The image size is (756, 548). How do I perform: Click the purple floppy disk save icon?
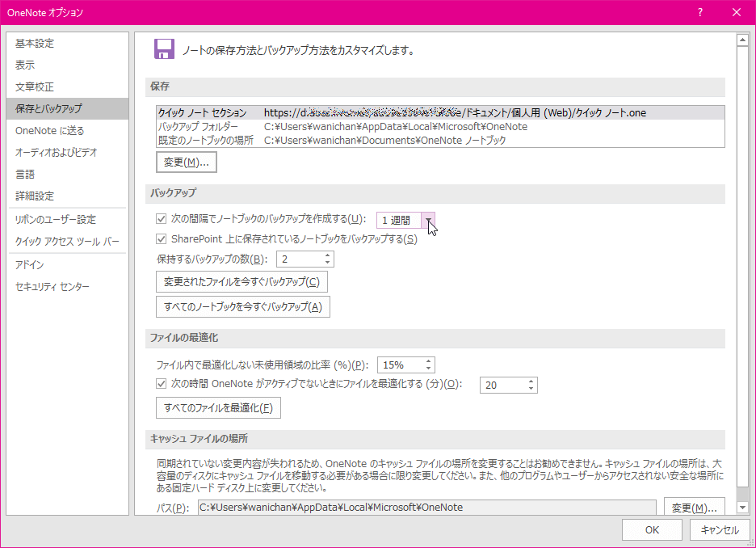[165, 49]
